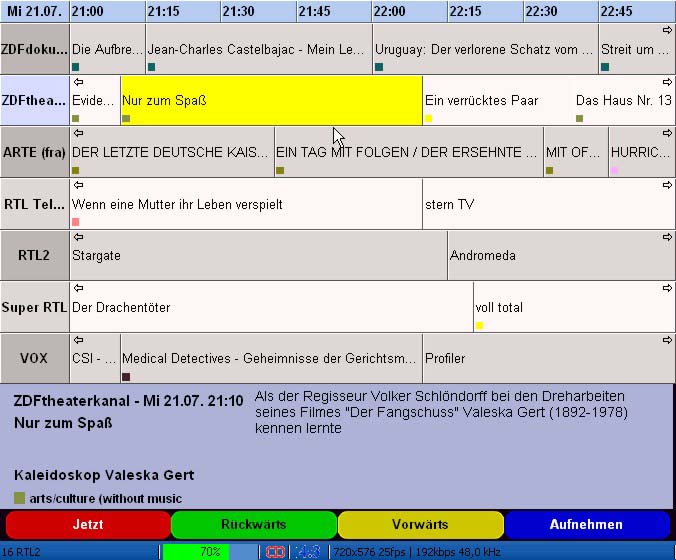The height and width of the screenshot is (560, 676).
Task: Click the left arrow in RTL2 row
Action: [78, 237]
